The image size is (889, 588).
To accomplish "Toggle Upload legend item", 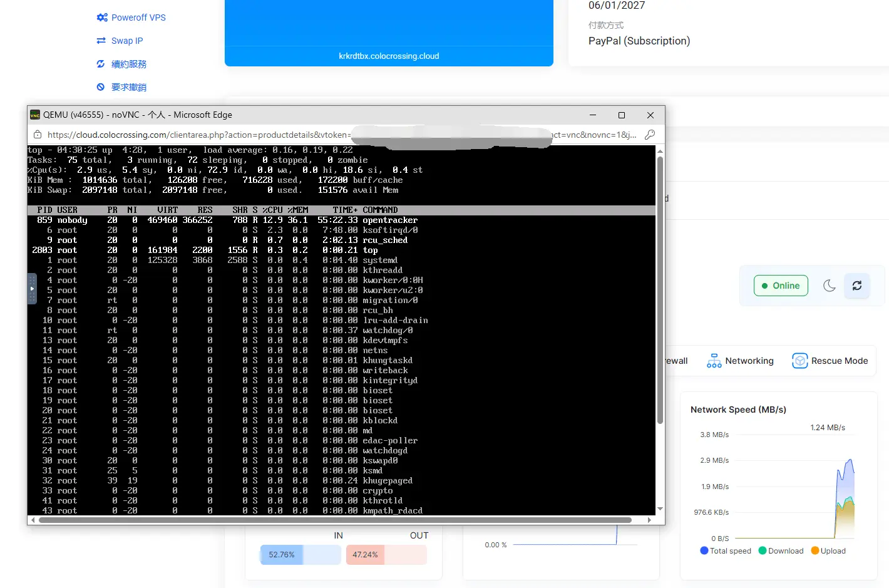I will click(x=828, y=551).
